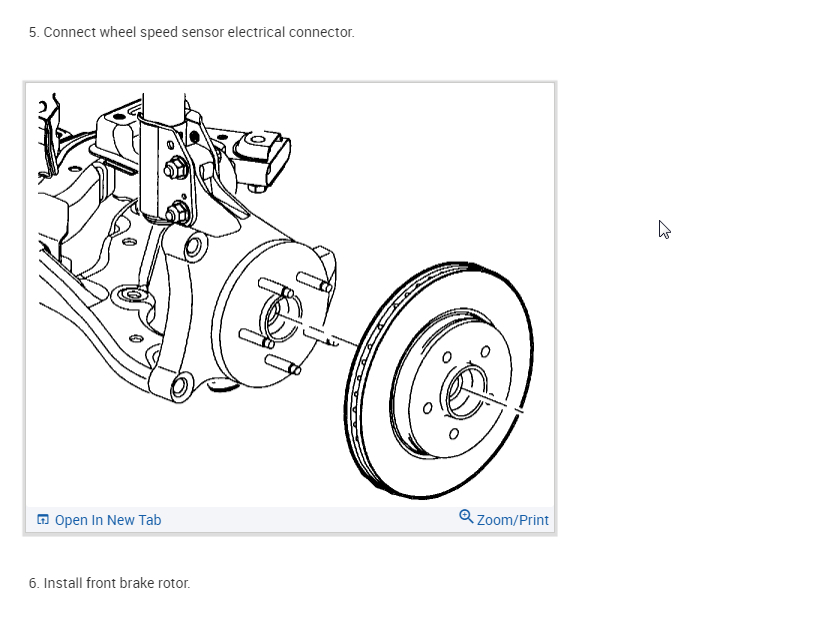
Task: Click the magnifier zoom icon
Action: click(466, 517)
